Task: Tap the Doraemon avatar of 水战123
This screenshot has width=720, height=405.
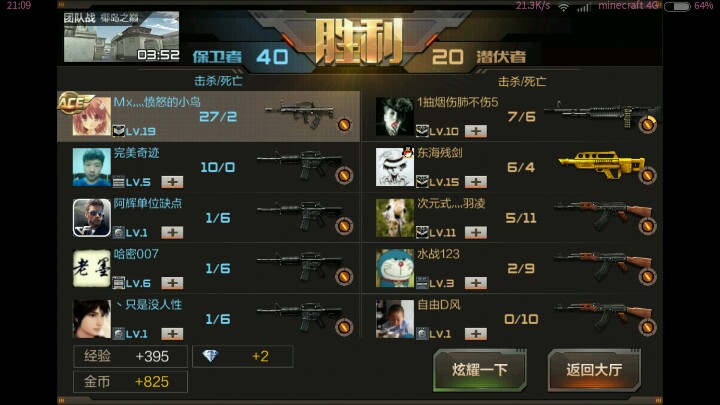Action: 394,268
